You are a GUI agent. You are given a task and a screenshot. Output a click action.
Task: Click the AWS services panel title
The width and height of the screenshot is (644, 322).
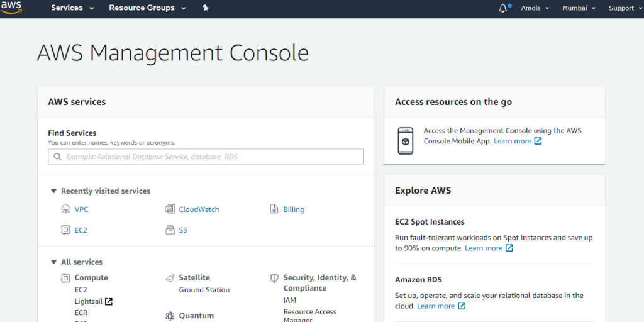(77, 102)
